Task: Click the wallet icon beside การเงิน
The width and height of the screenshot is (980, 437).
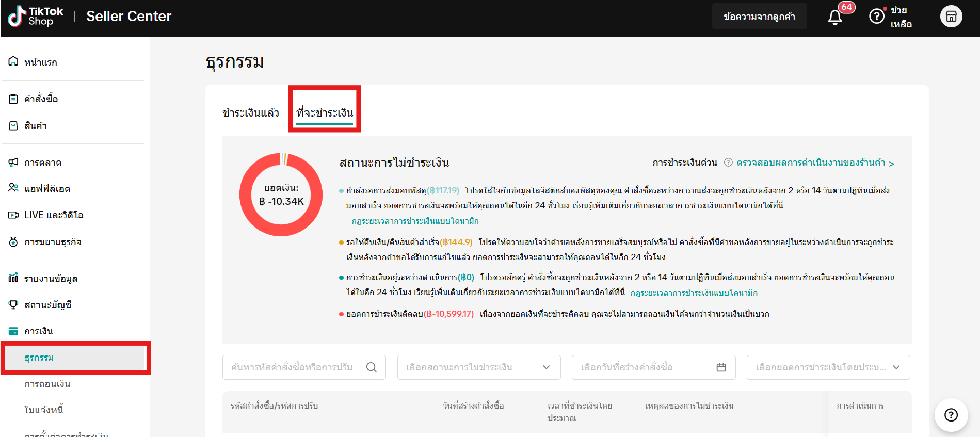Action: click(x=13, y=331)
